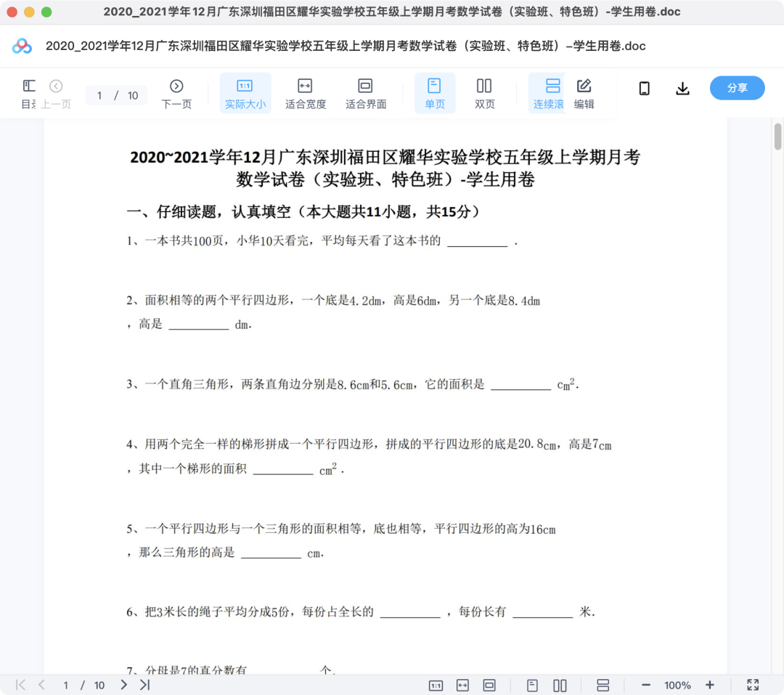This screenshot has width=784, height=695.
Task: Jump to first page in bottom bar
Action: coord(20,685)
